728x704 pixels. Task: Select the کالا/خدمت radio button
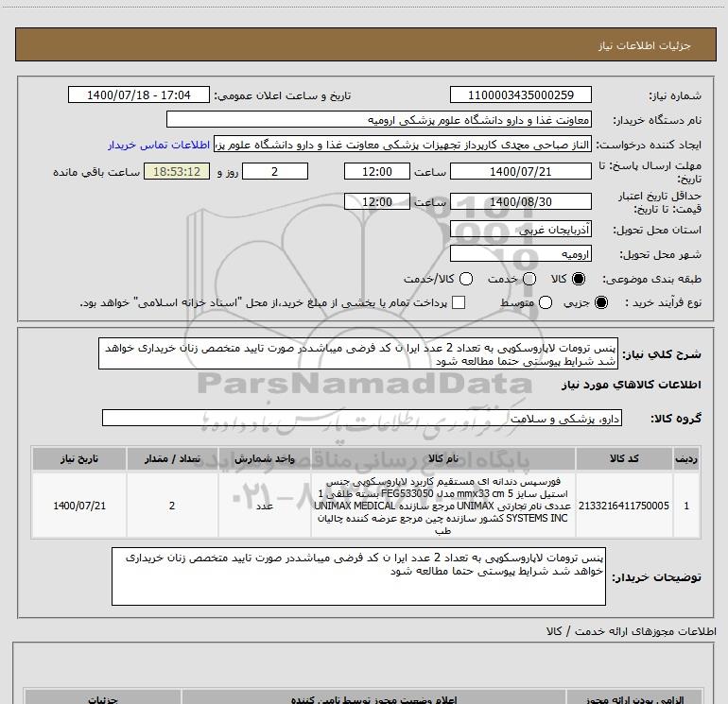coord(466,279)
